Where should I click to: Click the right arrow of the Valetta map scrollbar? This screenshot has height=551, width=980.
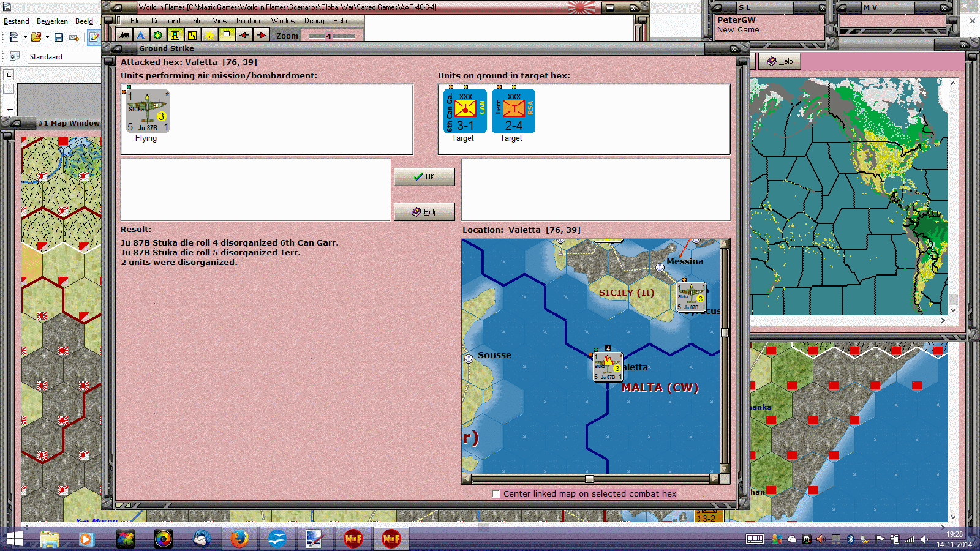point(714,479)
